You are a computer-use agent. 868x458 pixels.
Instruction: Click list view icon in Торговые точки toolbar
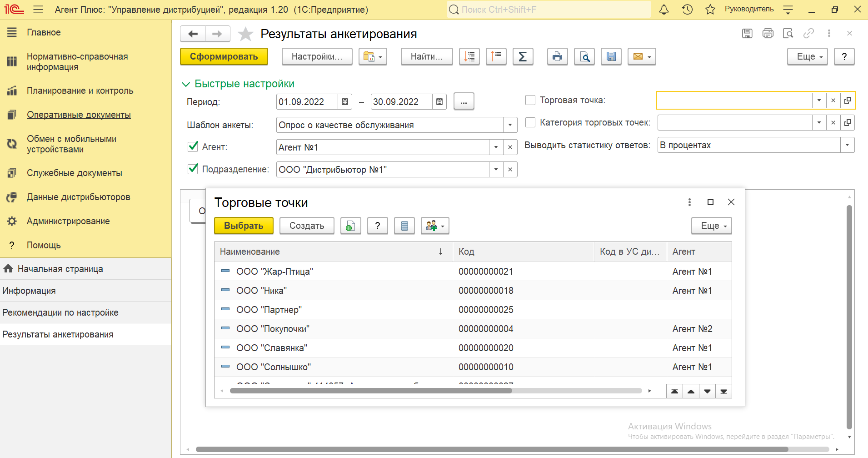[404, 226]
